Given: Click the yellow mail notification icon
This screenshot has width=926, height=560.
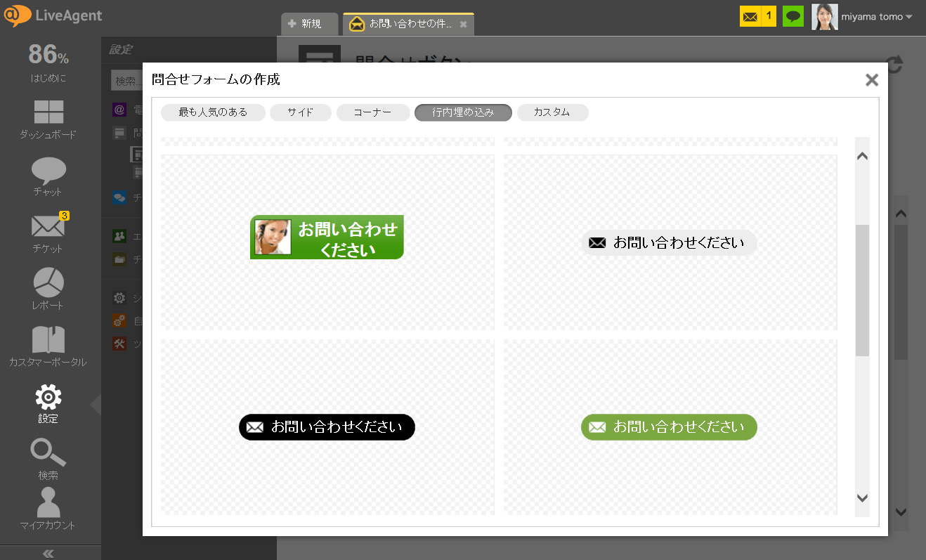Looking at the screenshot, I should 750,16.
